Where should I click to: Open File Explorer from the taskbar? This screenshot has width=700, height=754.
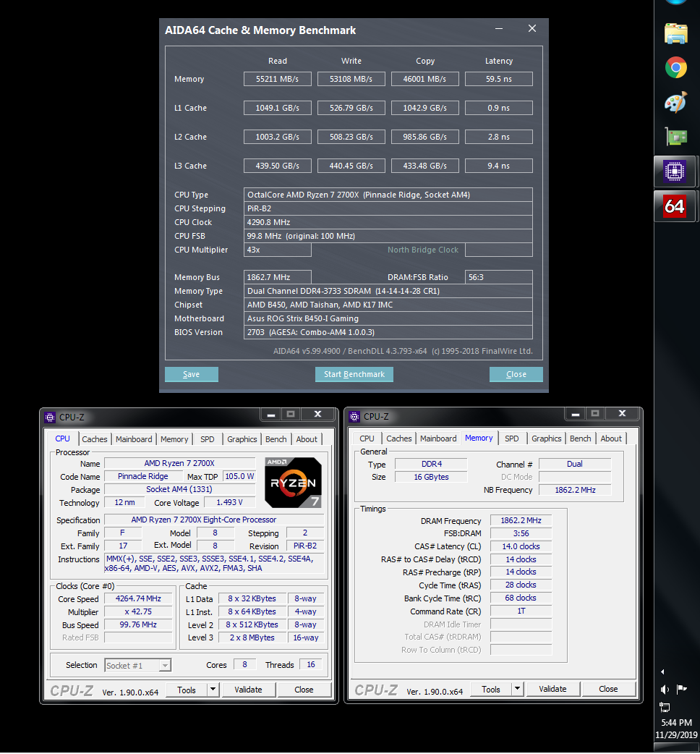pos(676,34)
